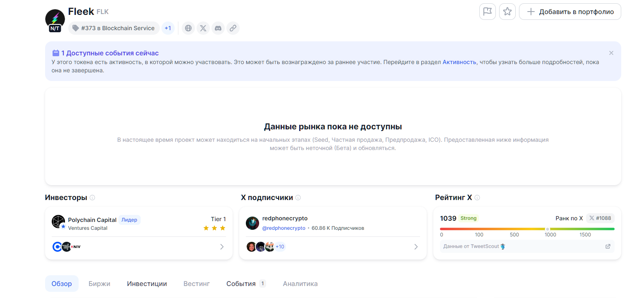Click the #373 в Blockchain Service tag
644x298 pixels.
(x=114, y=28)
